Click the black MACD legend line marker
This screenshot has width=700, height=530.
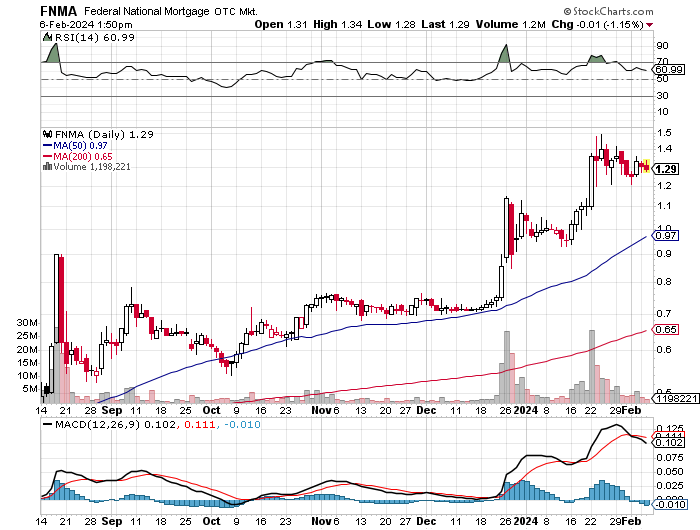click(x=47, y=424)
